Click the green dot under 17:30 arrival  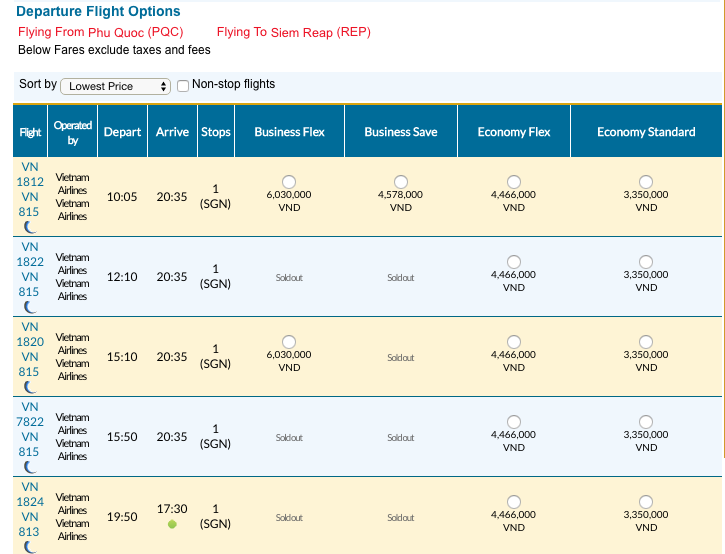[x=172, y=524]
